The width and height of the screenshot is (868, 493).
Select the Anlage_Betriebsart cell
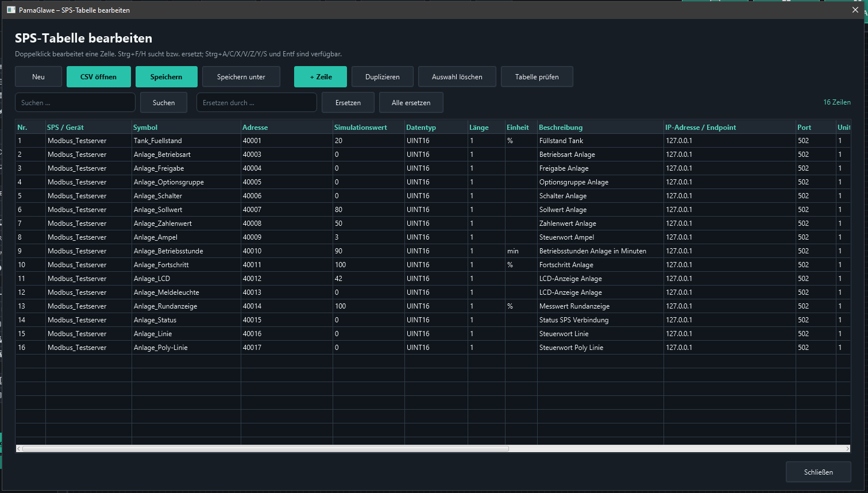[x=186, y=155]
